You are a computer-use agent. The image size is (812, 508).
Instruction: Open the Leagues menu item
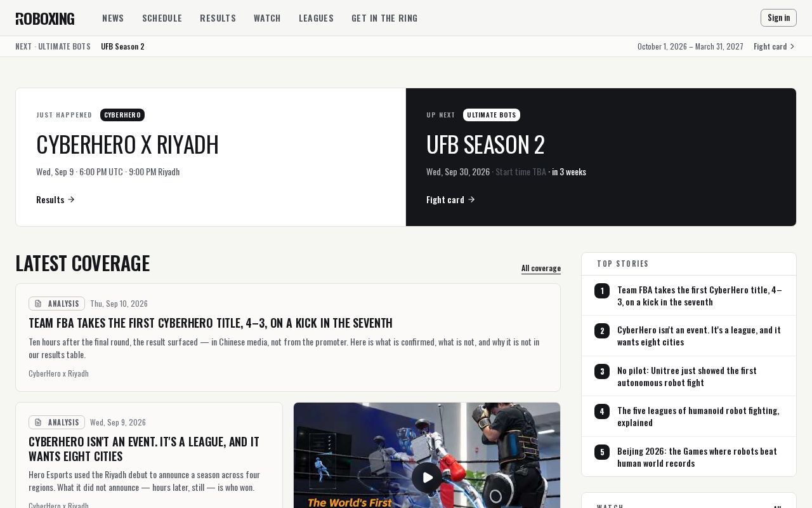(316, 18)
